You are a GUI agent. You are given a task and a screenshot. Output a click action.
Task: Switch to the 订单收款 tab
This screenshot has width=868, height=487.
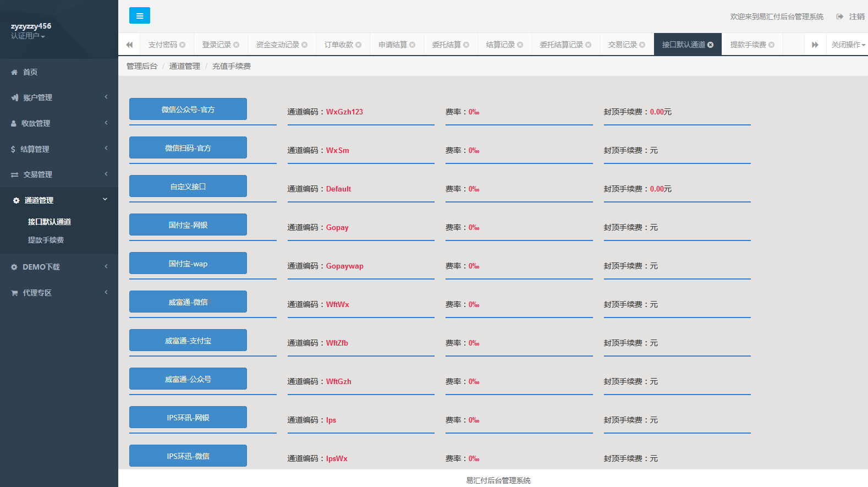coord(338,45)
